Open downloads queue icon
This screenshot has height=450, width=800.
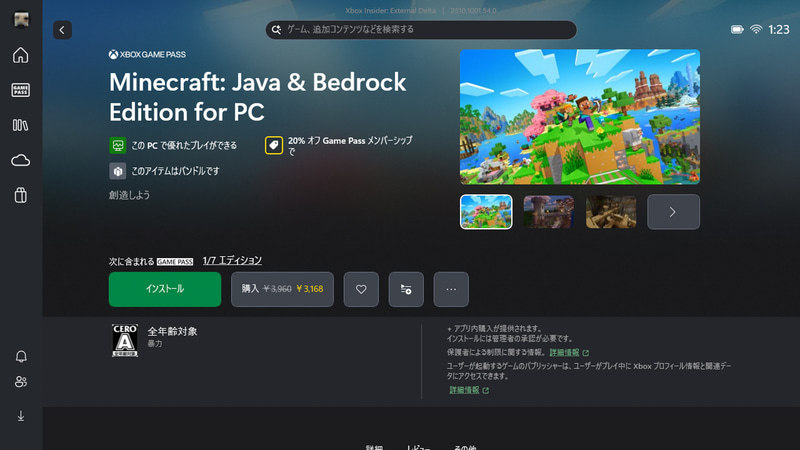pos(21,416)
